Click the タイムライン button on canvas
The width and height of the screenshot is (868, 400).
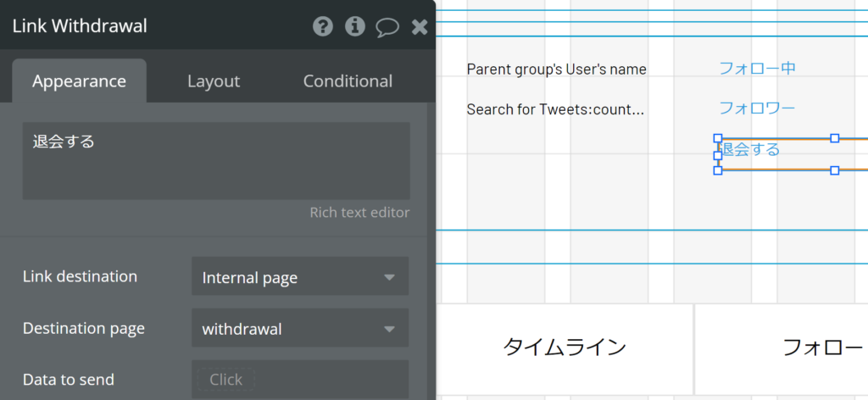(564, 347)
